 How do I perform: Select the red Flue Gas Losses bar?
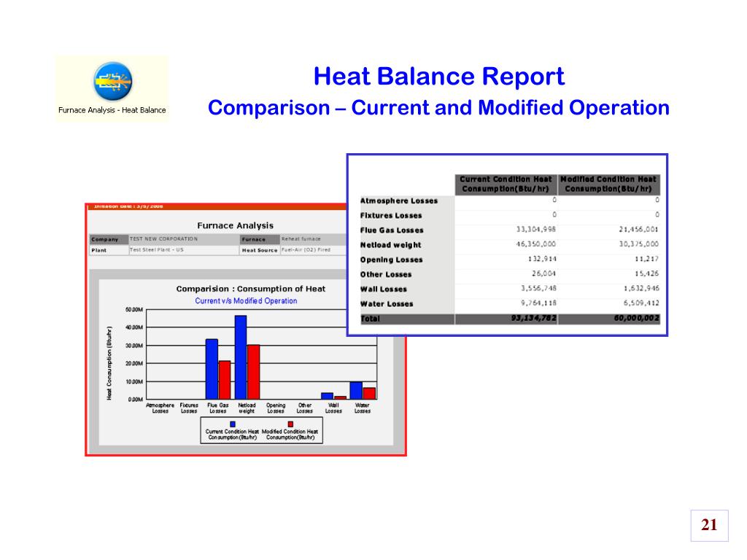(x=225, y=380)
